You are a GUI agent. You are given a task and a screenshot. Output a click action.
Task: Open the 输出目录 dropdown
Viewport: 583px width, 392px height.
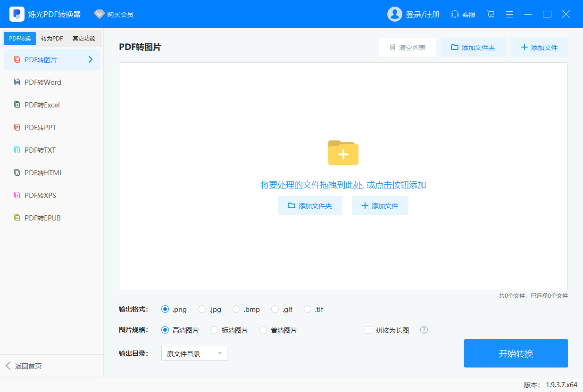tap(194, 353)
